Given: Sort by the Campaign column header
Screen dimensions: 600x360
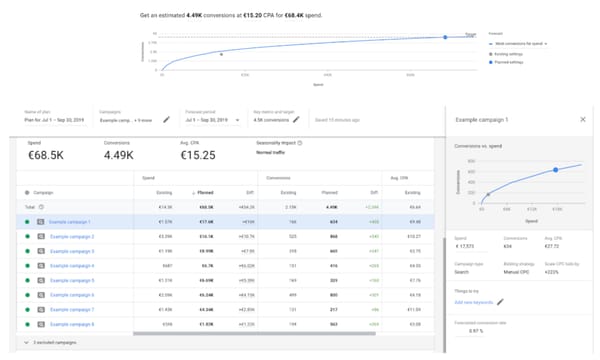Looking at the screenshot, I should (43, 192).
